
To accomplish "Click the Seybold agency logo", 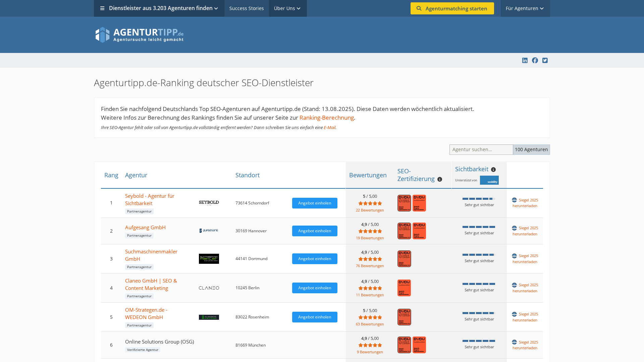I will [x=209, y=203].
